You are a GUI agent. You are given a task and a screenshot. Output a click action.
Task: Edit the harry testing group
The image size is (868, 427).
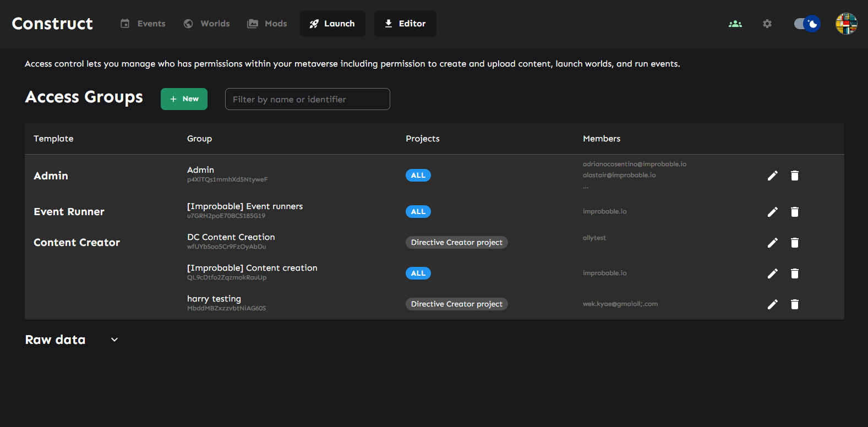coord(773,304)
